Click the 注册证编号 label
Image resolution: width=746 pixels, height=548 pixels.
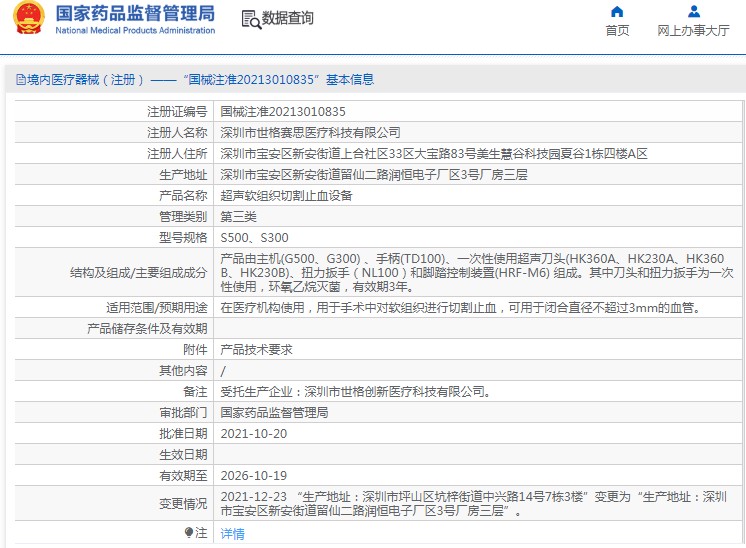coord(177,112)
